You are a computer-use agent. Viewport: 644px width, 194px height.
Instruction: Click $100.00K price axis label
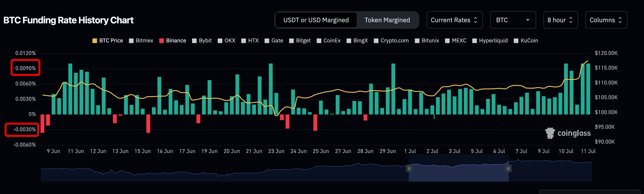tap(606, 112)
